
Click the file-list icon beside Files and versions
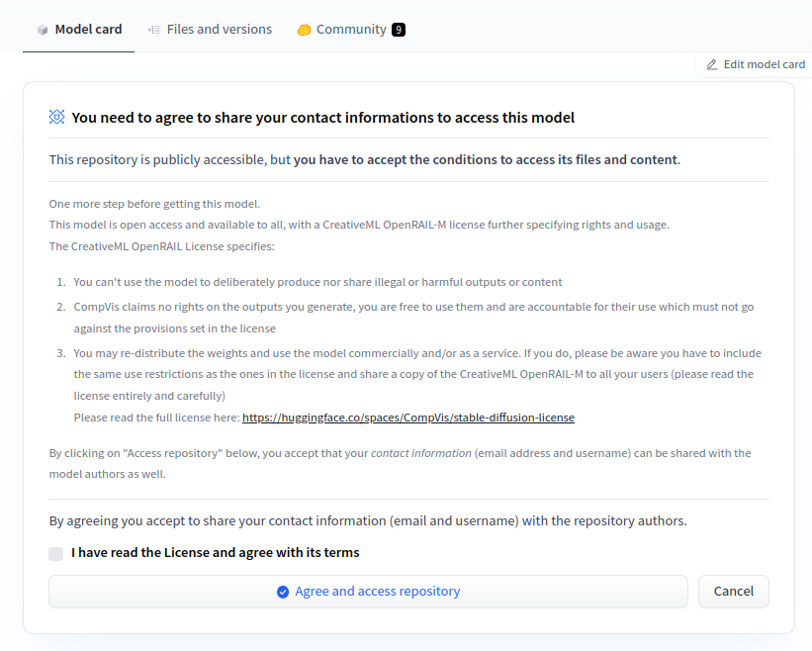pyautogui.click(x=154, y=29)
